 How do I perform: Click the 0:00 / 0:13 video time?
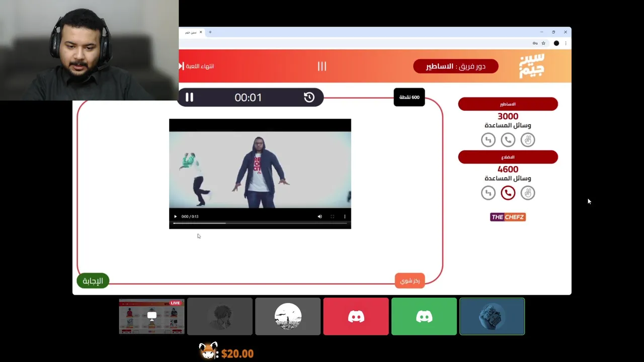(190, 217)
